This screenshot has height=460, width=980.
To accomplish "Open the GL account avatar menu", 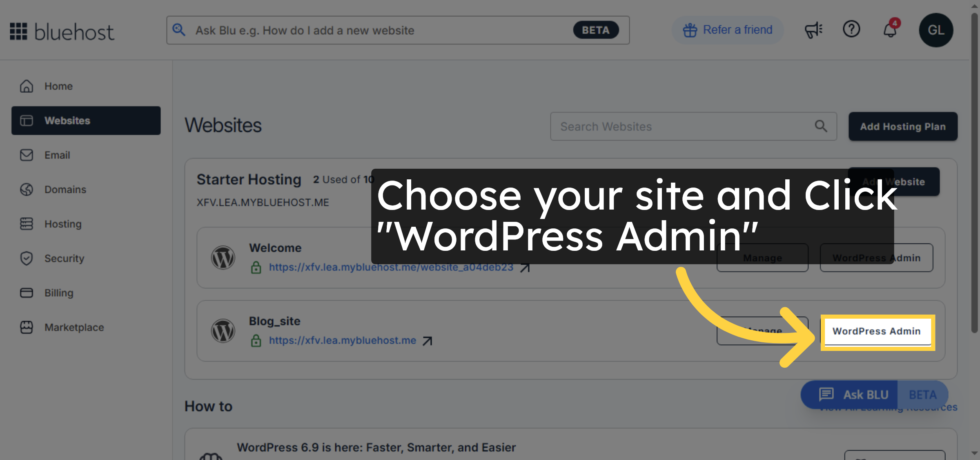I will [936, 30].
